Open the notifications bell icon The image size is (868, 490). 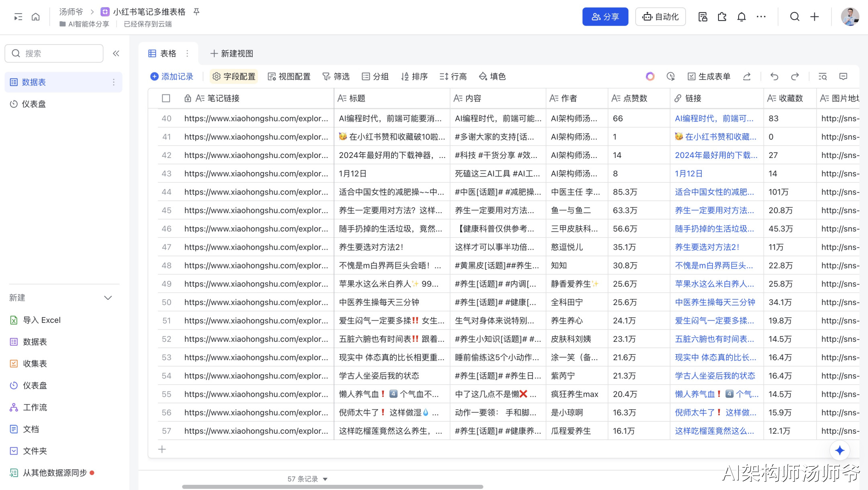click(741, 17)
